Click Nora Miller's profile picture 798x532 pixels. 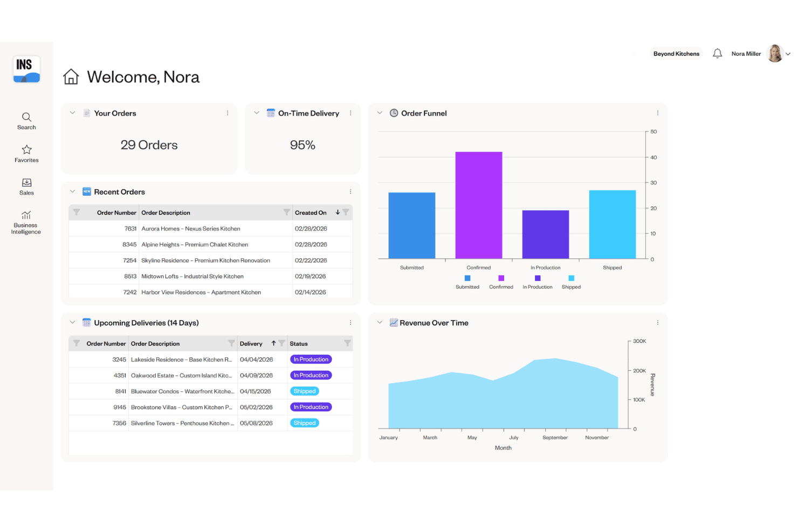[775, 53]
